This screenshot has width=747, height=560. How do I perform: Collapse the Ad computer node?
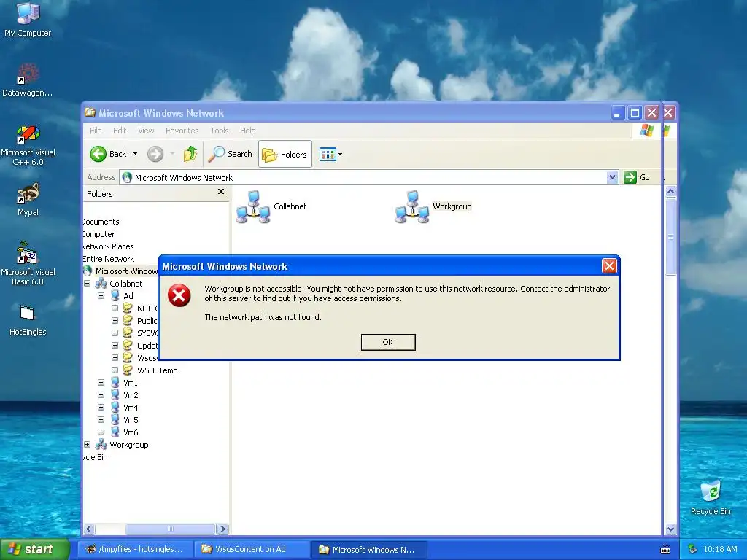point(101,296)
